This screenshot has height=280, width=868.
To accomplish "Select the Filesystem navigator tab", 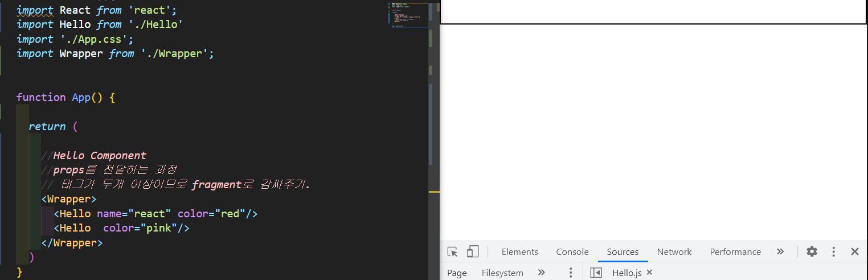I will 502,273.
